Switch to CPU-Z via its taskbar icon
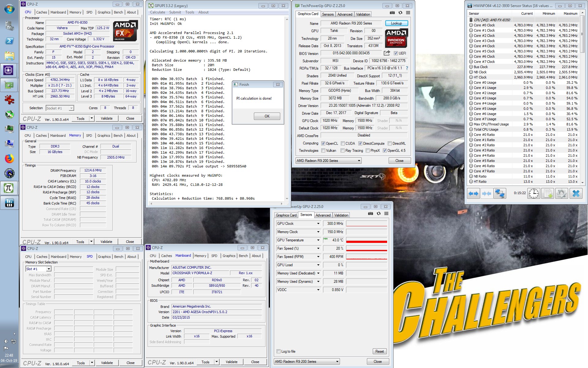This screenshot has height=368, width=588. pos(9,70)
